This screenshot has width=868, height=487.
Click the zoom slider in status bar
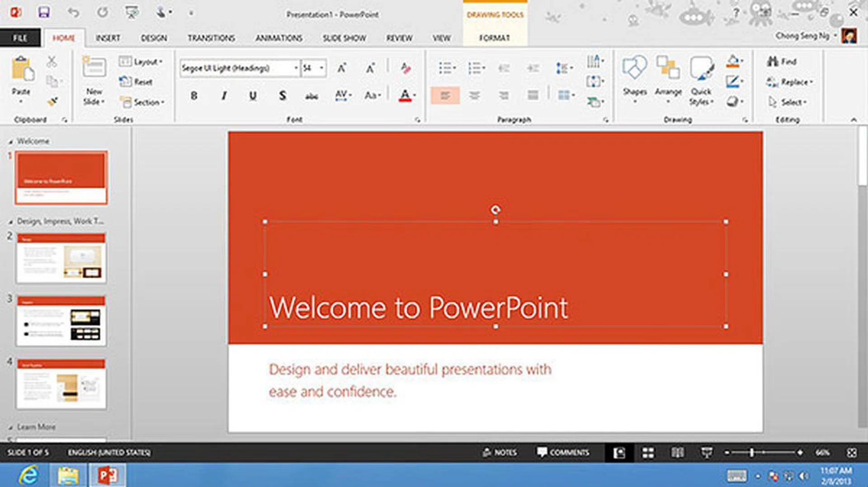click(752, 453)
